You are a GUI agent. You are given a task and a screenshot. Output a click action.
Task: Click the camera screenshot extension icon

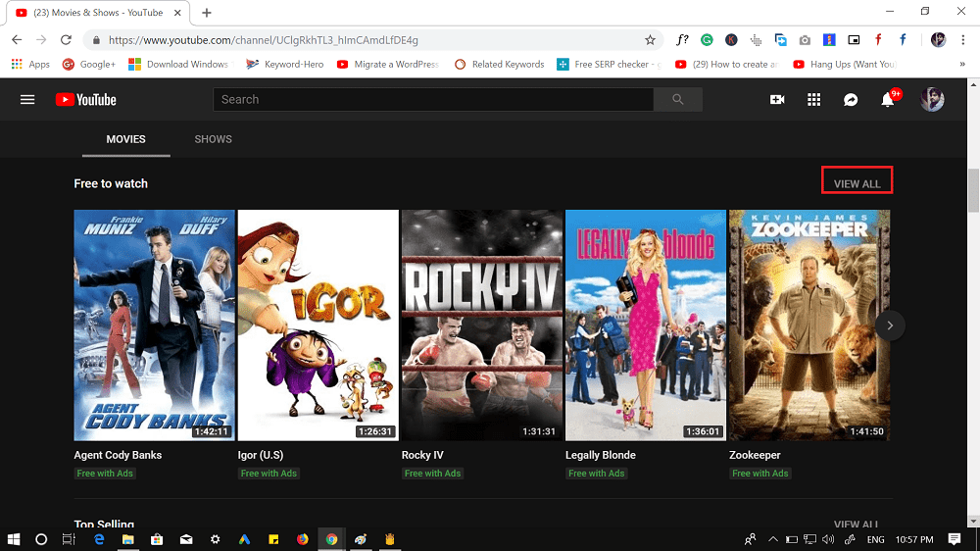click(805, 40)
